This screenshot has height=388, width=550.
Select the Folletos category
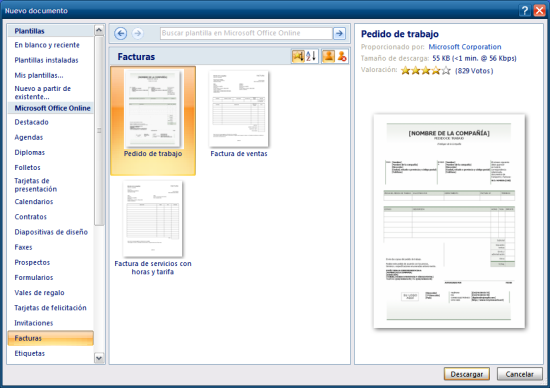pos(28,167)
